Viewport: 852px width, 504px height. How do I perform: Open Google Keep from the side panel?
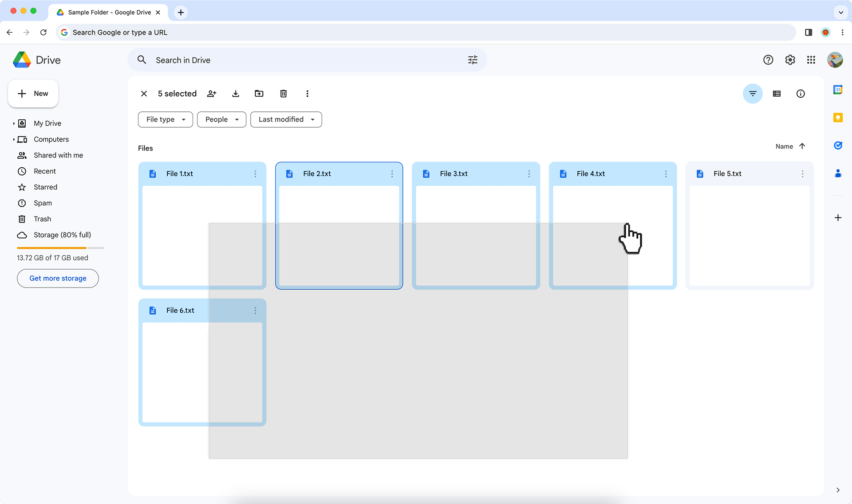(x=838, y=118)
